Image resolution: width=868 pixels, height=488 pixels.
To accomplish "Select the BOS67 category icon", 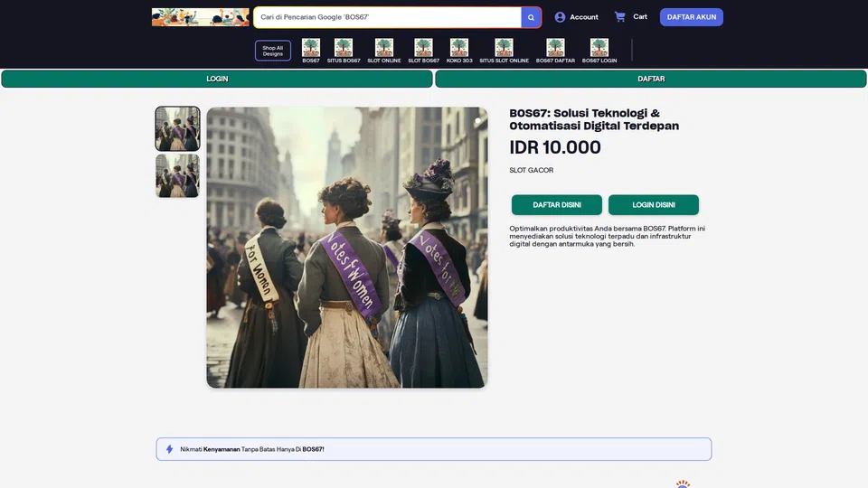I will [x=311, y=48].
